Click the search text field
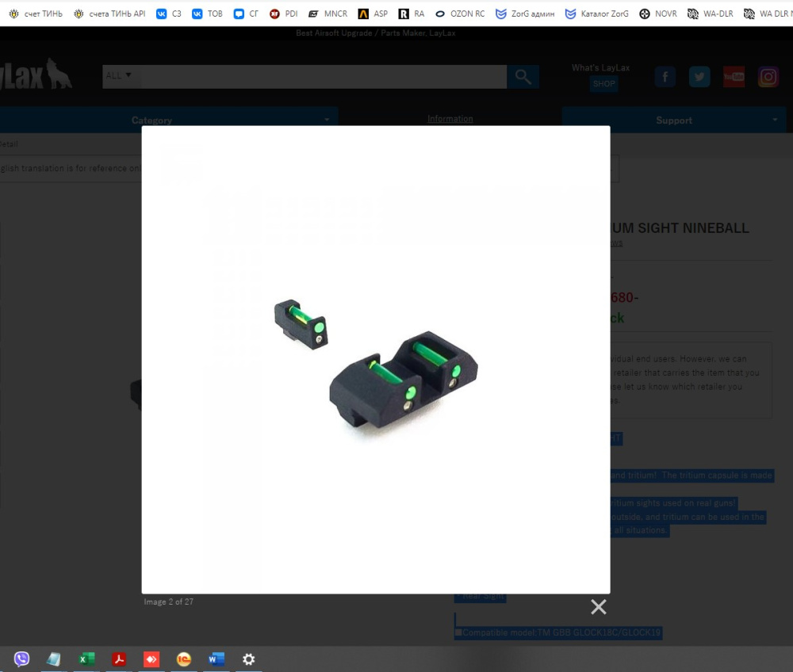 click(322, 77)
